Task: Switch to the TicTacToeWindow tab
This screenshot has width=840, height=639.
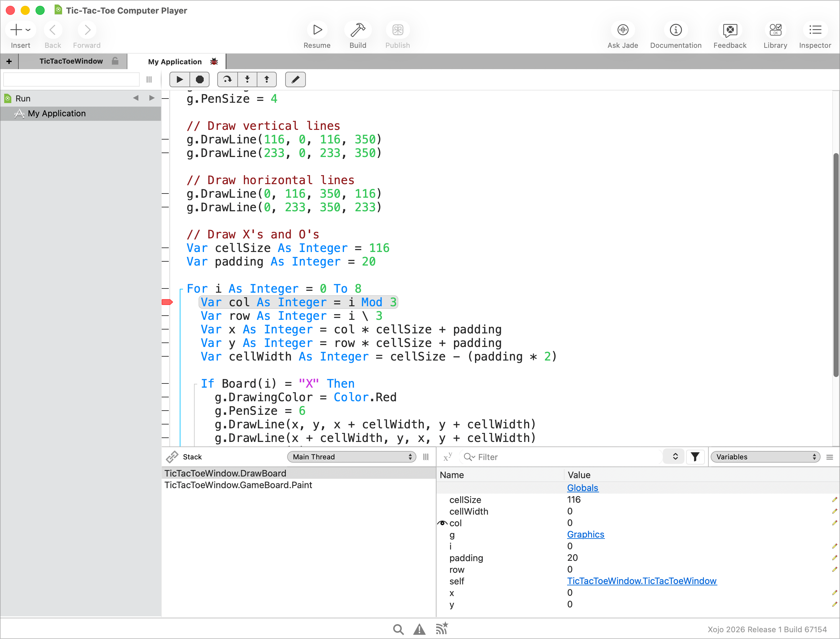Action: 71,61
